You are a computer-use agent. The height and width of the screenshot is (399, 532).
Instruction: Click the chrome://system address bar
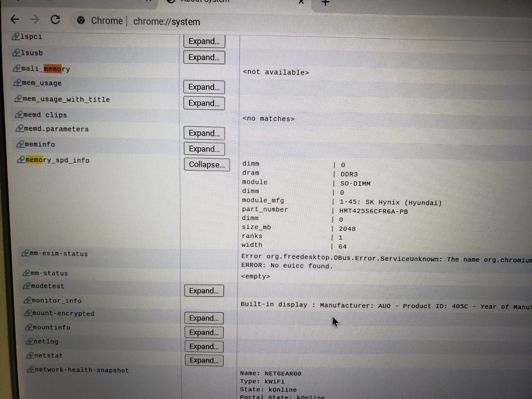(167, 22)
